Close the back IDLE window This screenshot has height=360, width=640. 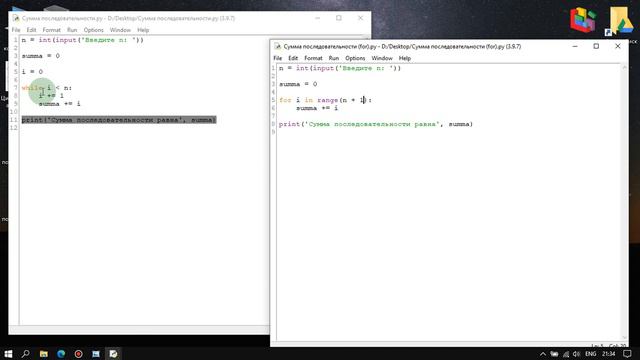click(x=360, y=18)
